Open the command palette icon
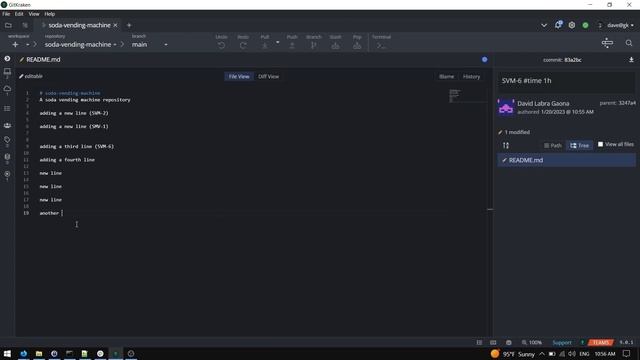Screen dimensions: 640x360 click(x=607, y=43)
